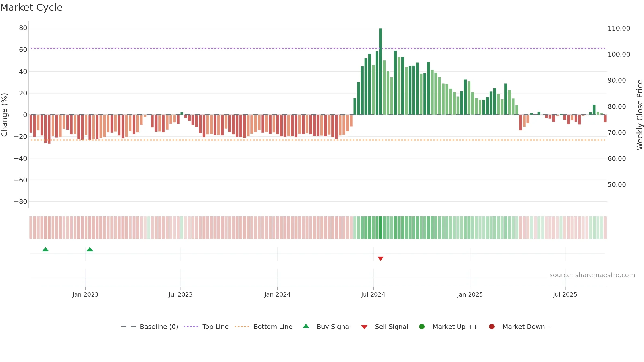Screen dimensions: 644x362
Task: Click the source: sharemaestro.com text
Action: click(592, 275)
